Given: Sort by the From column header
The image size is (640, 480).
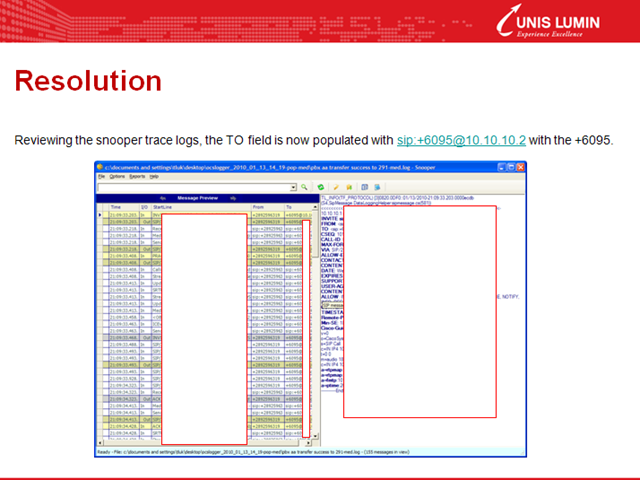Looking at the screenshot, I should 267,207.
